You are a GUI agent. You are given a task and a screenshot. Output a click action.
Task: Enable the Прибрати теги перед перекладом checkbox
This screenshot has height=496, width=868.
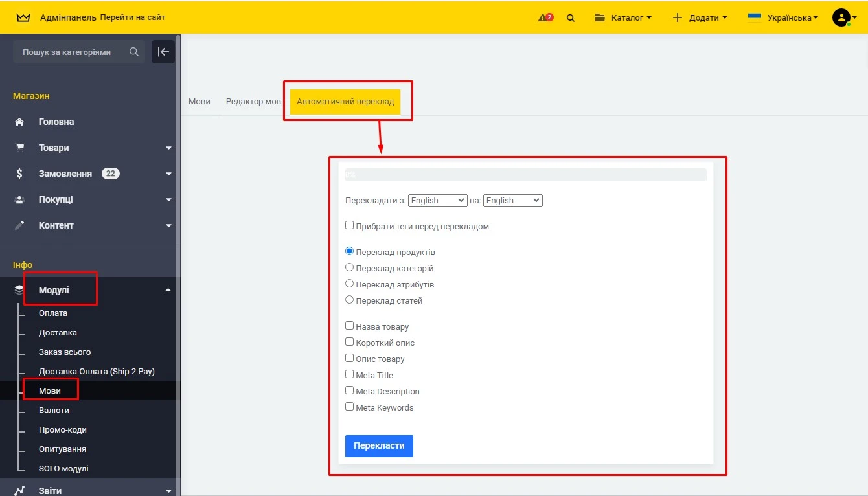[349, 225]
